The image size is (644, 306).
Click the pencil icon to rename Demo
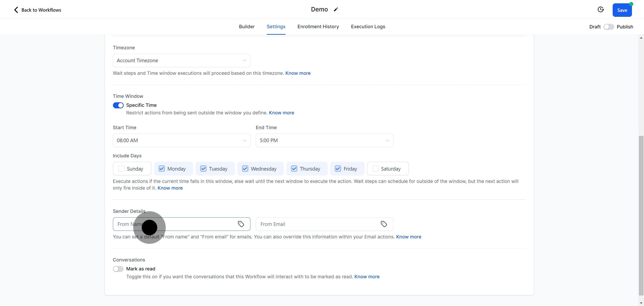pos(336,9)
